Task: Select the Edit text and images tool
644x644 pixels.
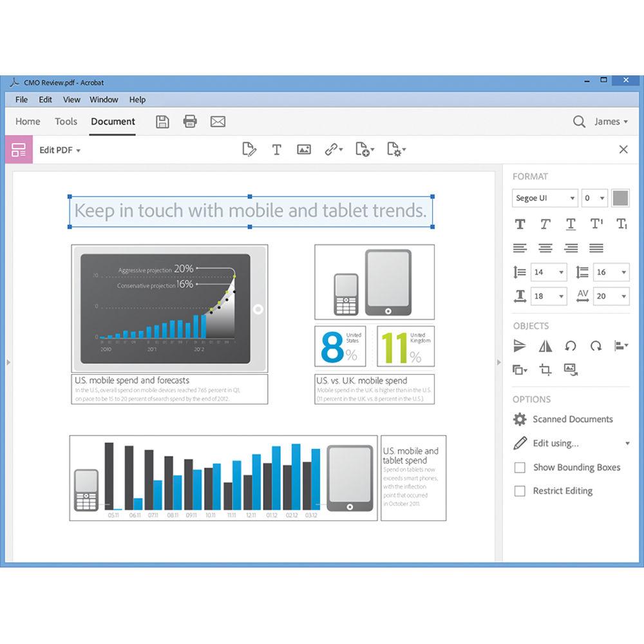Action: 250,149
